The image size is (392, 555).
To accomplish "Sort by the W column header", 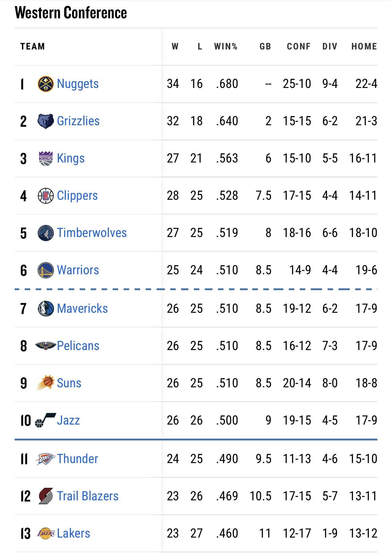I will click(x=175, y=46).
